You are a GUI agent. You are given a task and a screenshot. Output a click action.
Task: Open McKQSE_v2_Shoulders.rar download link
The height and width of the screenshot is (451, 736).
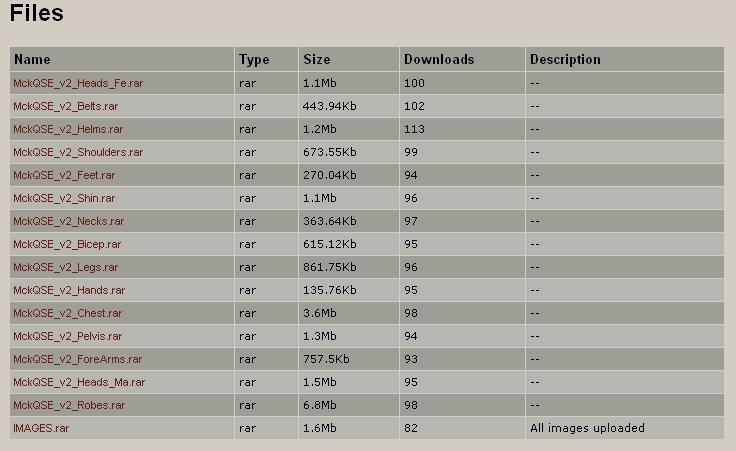point(78,152)
